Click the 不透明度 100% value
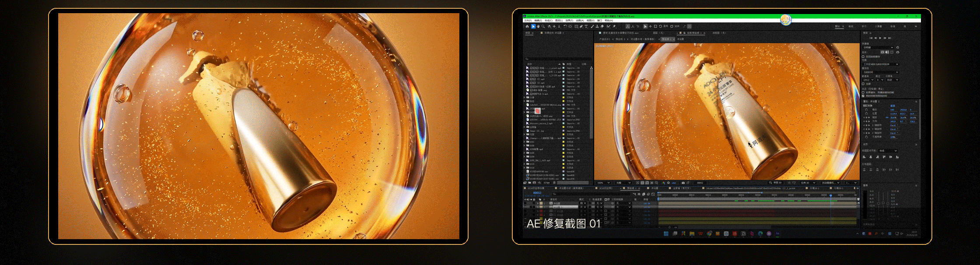This screenshot has width=980, height=265. tap(893, 137)
